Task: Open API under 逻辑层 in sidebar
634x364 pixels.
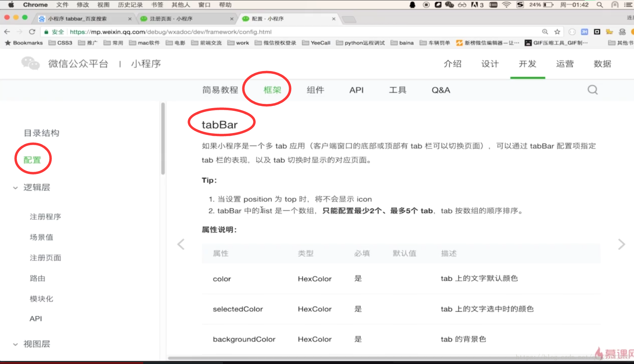Action: pyautogui.click(x=36, y=319)
